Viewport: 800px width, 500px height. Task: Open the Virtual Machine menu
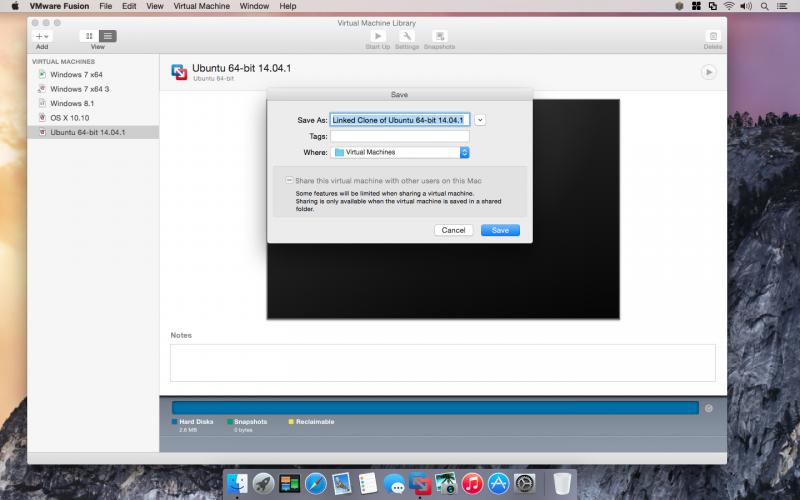point(202,6)
